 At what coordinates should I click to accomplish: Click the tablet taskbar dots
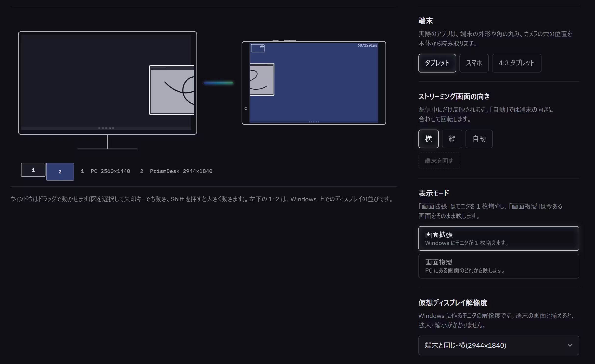[x=314, y=122]
